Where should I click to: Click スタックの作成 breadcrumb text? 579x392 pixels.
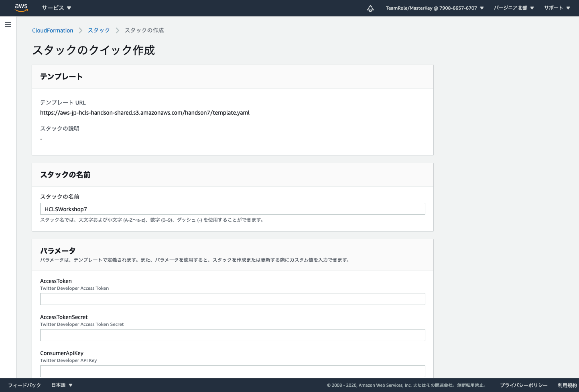(x=144, y=30)
